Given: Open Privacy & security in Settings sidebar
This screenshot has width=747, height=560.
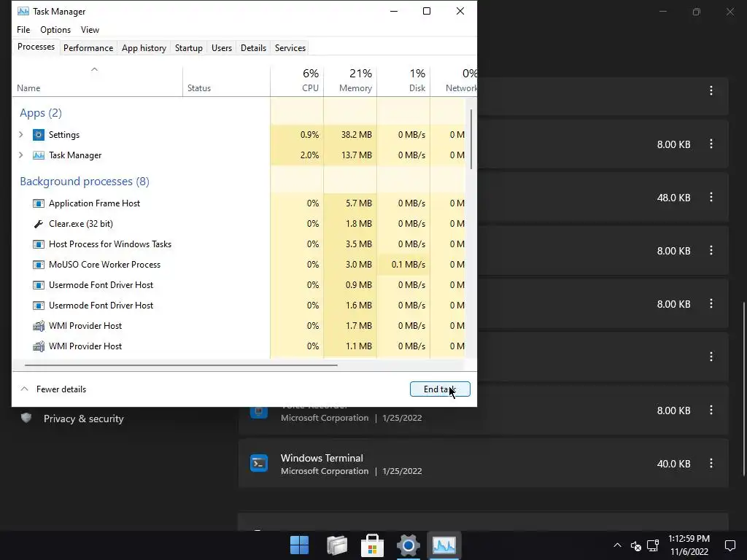Looking at the screenshot, I should pyautogui.click(x=83, y=419).
